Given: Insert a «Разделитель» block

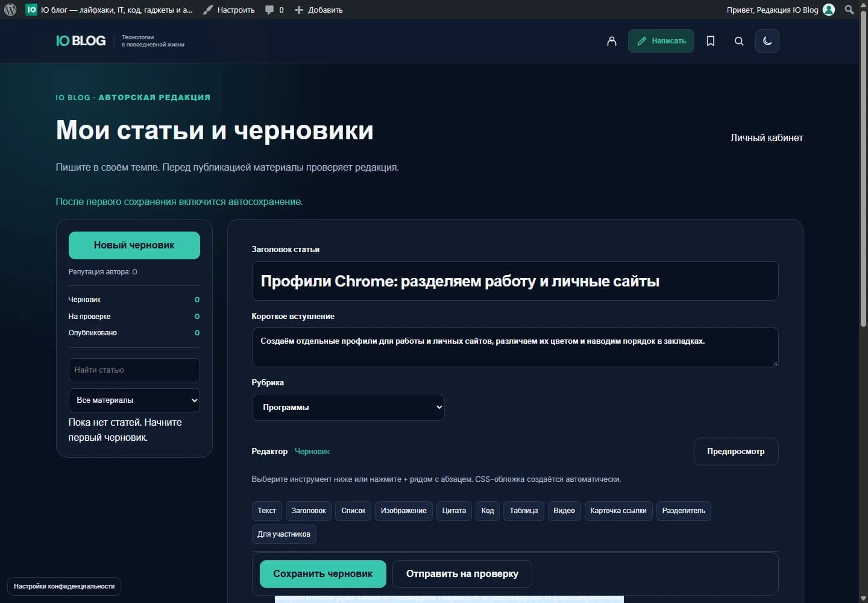Looking at the screenshot, I should pyautogui.click(x=684, y=511).
